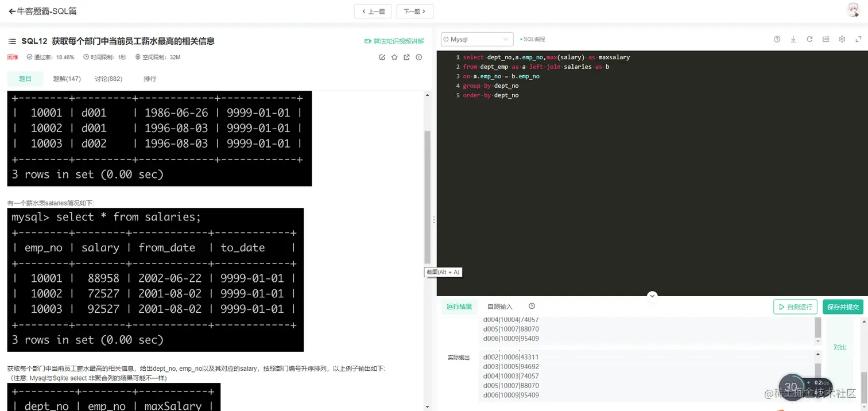Click the reset code refresh icon
Screen dimensions: 868x411
809,39
